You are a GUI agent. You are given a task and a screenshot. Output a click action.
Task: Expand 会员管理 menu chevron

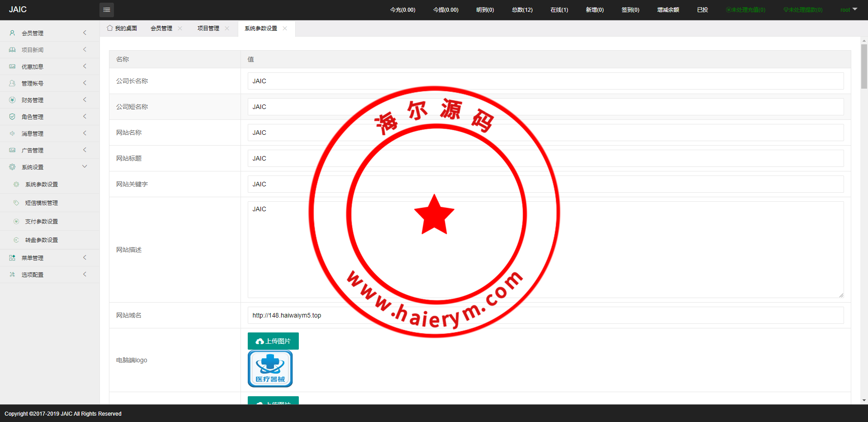85,33
